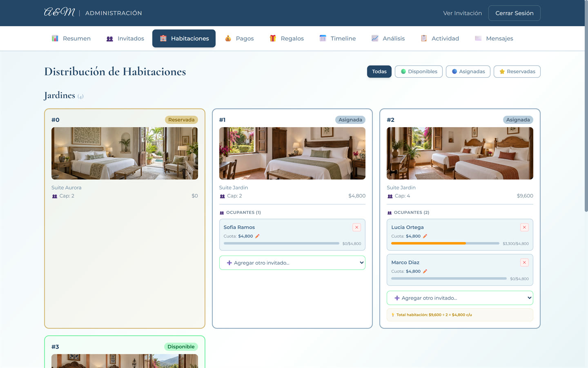The image size is (588, 368).
Task: Filter rooms by Asignadas
Action: (468, 72)
